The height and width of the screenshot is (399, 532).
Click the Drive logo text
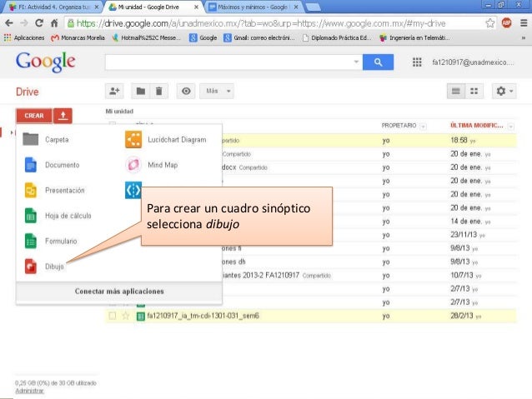(28, 92)
